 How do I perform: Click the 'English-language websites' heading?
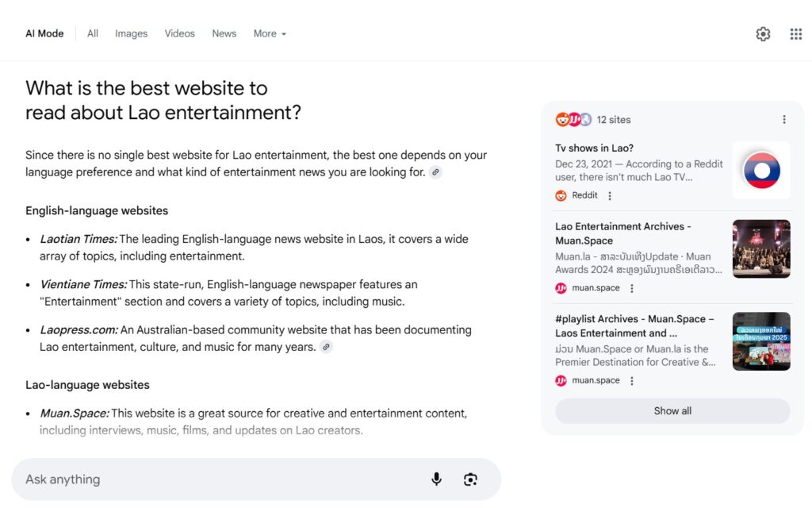pyautogui.click(x=97, y=210)
